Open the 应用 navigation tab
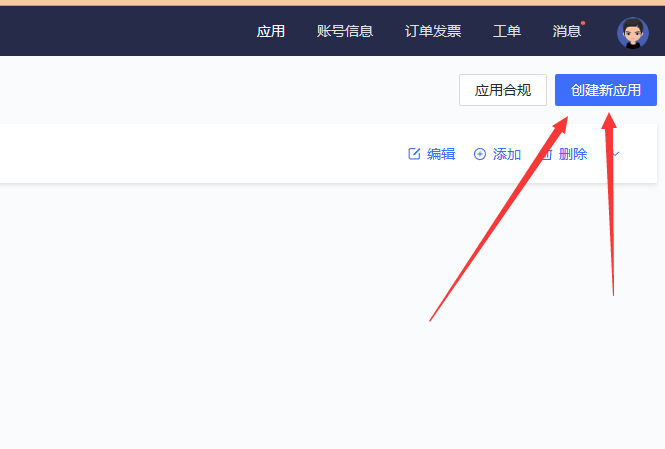The width and height of the screenshot is (665, 449). tap(271, 31)
